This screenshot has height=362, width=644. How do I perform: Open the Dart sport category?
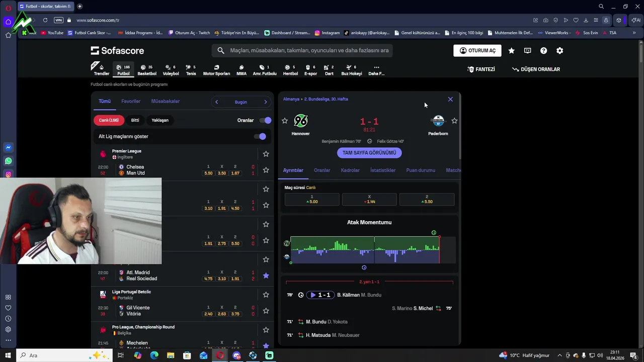pos(329,70)
